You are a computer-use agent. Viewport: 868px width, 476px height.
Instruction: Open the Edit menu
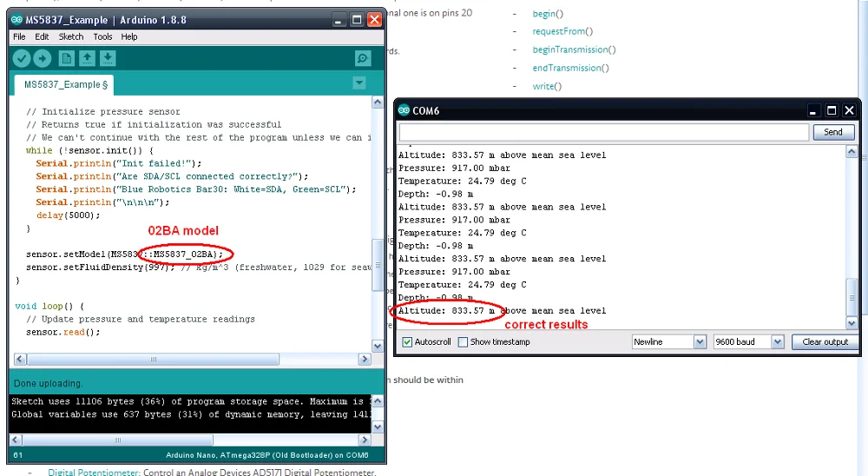42,36
